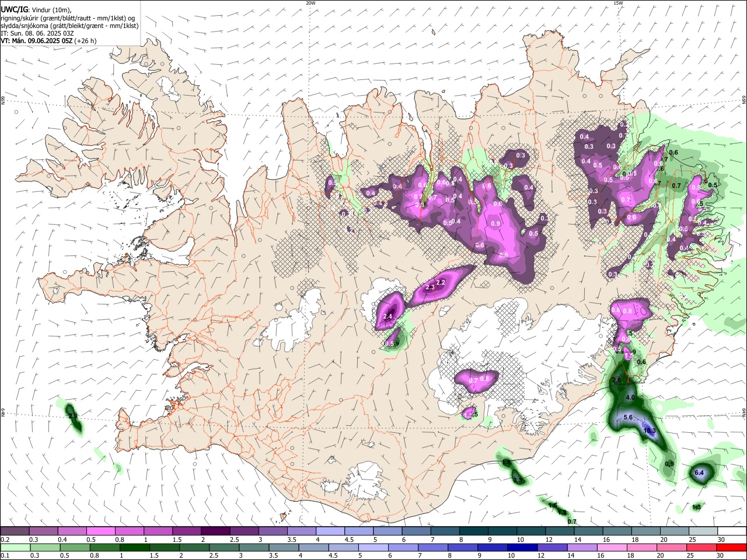
Task: Click the 2.3 snowfall value label
Action: point(431,288)
